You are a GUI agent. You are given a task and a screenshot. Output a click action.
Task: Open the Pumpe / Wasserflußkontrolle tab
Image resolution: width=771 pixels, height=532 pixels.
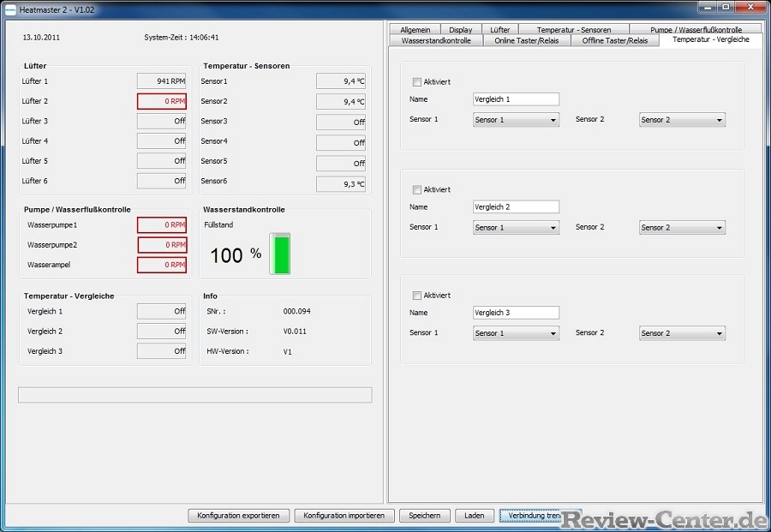tap(696, 29)
